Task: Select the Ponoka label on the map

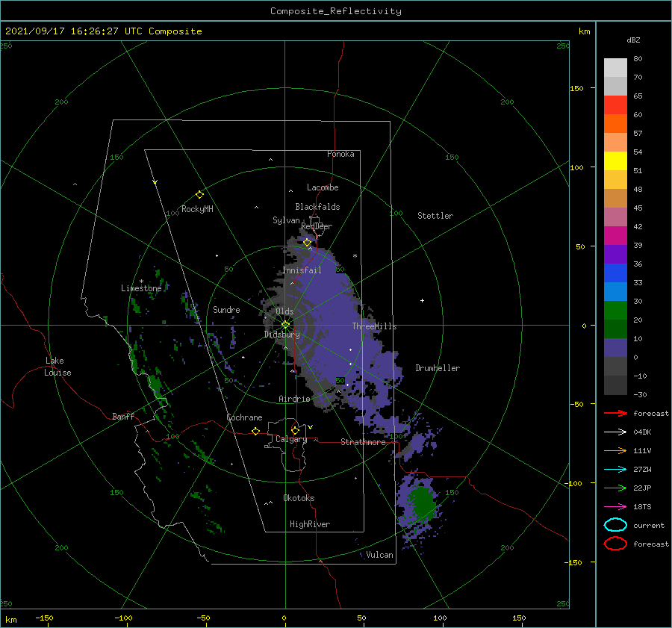Action: click(x=340, y=154)
